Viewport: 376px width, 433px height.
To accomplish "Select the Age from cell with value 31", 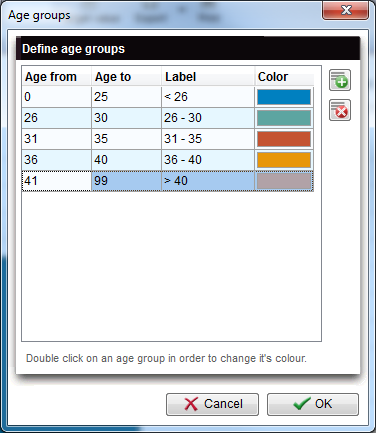I will pyautogui.click(x=57, y=139).
